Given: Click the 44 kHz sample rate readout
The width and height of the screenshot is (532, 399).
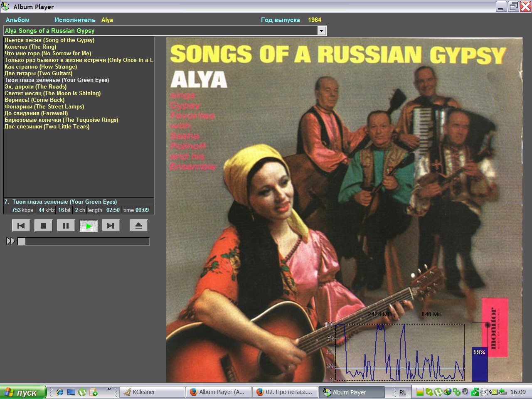Looking at the screenshot, I should [46, 210].
